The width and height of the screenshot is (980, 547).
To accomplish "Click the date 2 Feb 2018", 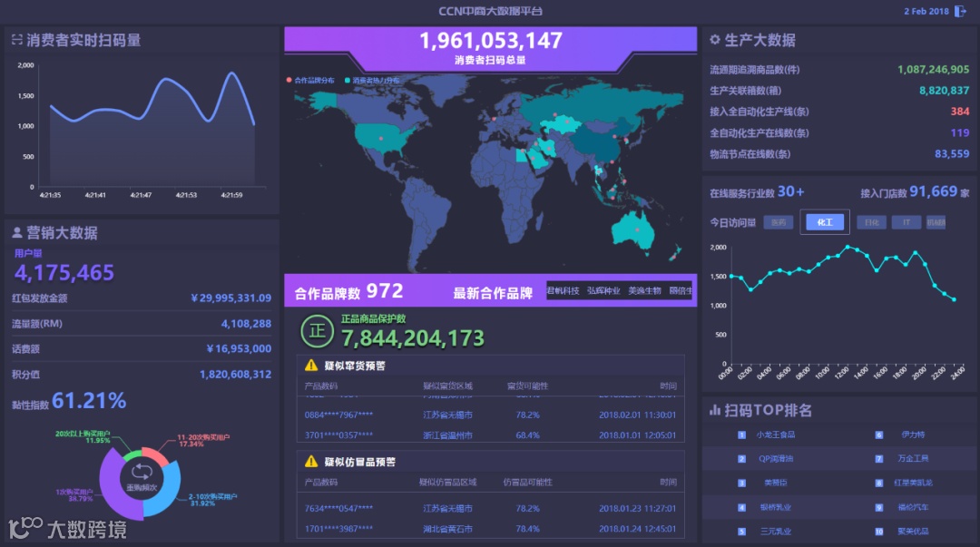I will point(926,11).
